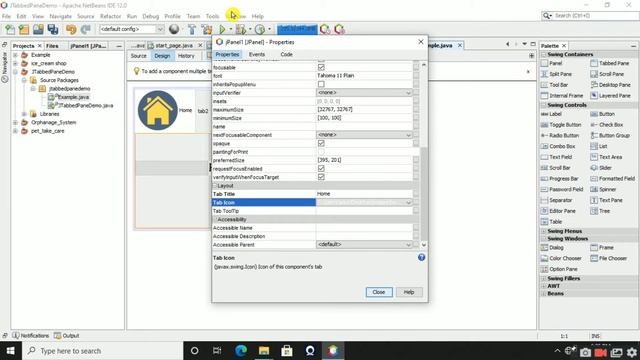This screenshot has width=640, height=360.
Task: Click the Open Project toolbar icon
Action: click(38, 29)
